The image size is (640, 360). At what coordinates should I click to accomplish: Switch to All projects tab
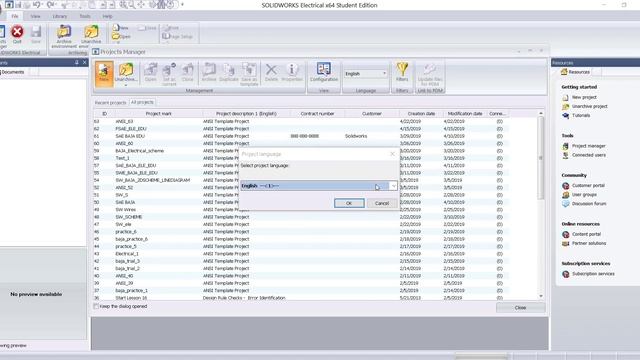(x=142, y=102)
